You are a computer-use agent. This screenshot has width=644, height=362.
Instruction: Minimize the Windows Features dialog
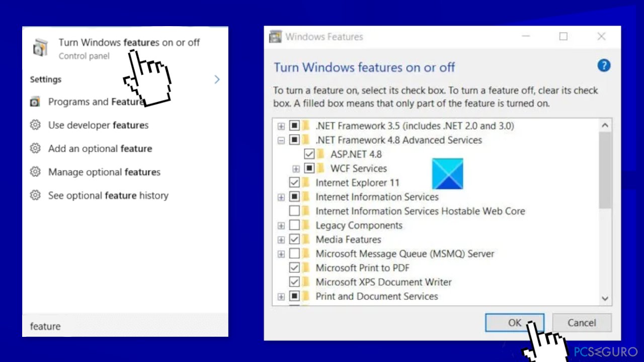pyautogui.click(x=525, y=37)
